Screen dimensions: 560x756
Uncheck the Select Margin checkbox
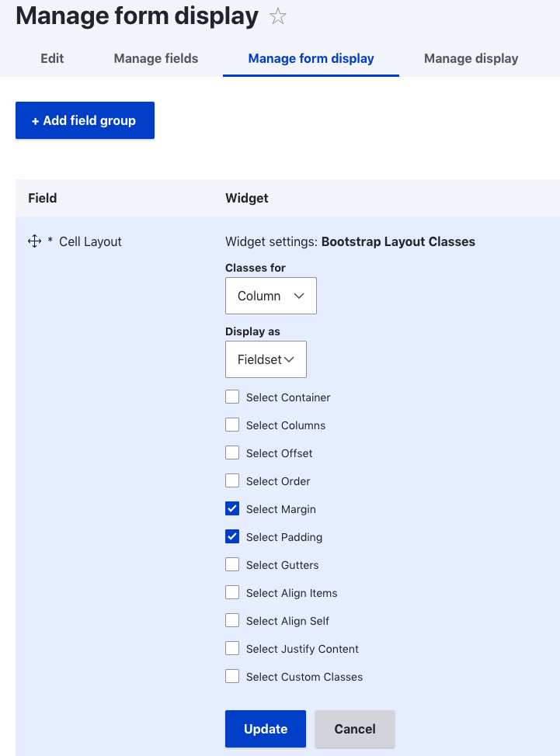coord(232,508)
